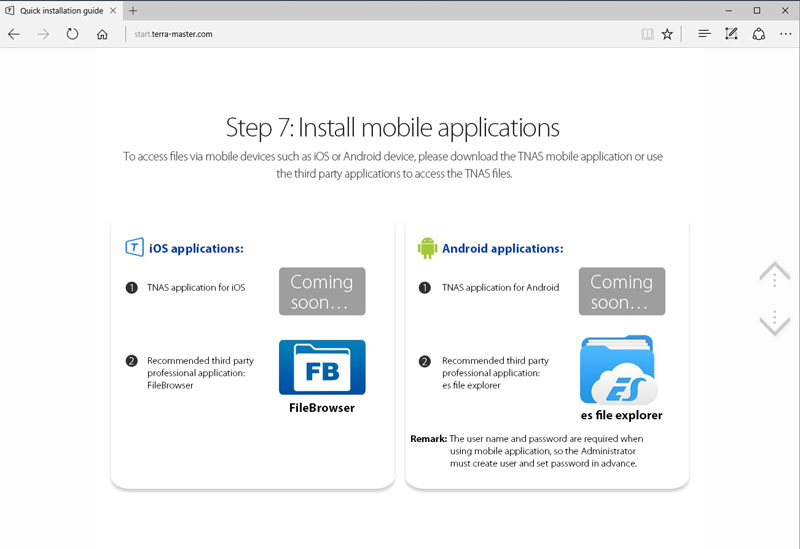The height and width of the screenshot is (549, 800).
Task: Go to the browser home page
Action: click(102, 34)
